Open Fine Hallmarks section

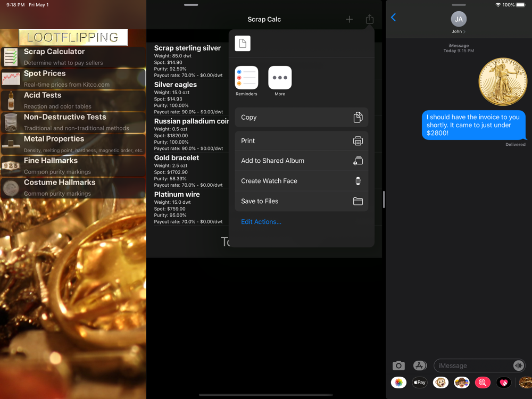click(73, 166)
